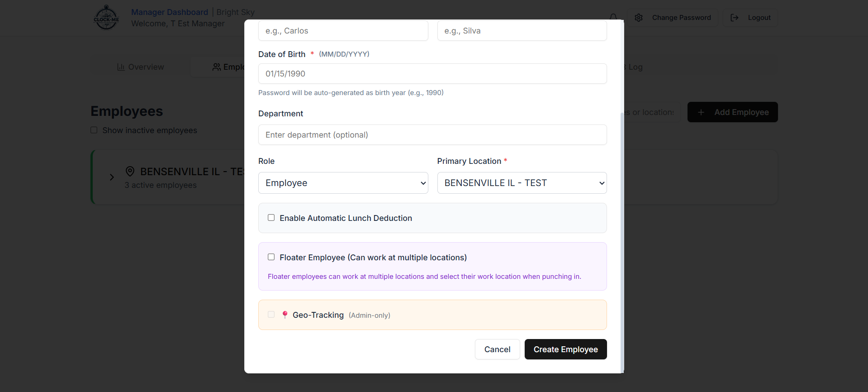Click the Employees heading text
Image resolution: width=868 pixels, height=392 pixels.
(127, 111)
